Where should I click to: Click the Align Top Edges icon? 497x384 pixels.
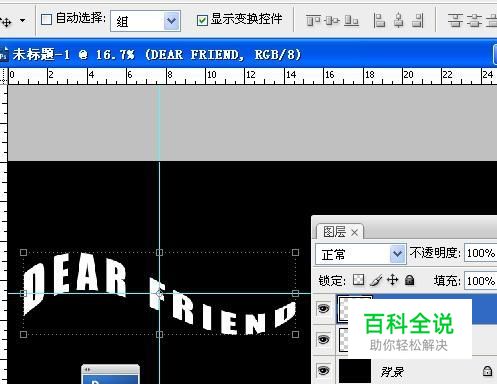[x=313, y=20]
